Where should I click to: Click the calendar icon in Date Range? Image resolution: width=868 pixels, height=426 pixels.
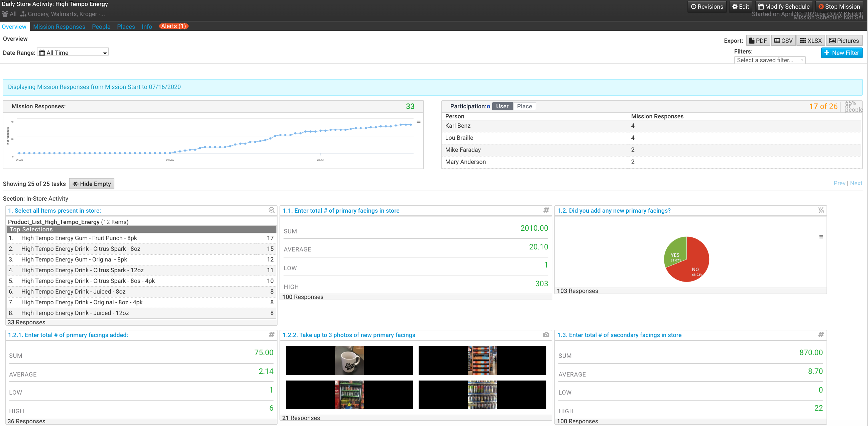coord(42,52)
